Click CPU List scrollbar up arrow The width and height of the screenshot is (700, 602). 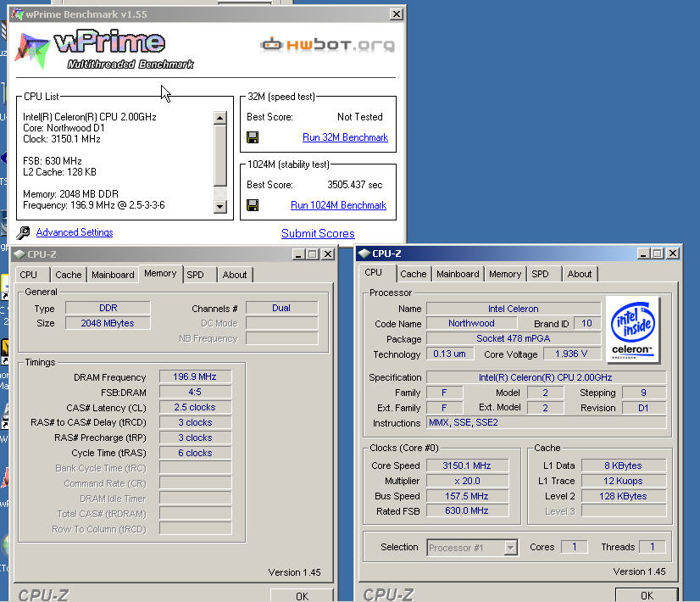click(x=219, y=118)
